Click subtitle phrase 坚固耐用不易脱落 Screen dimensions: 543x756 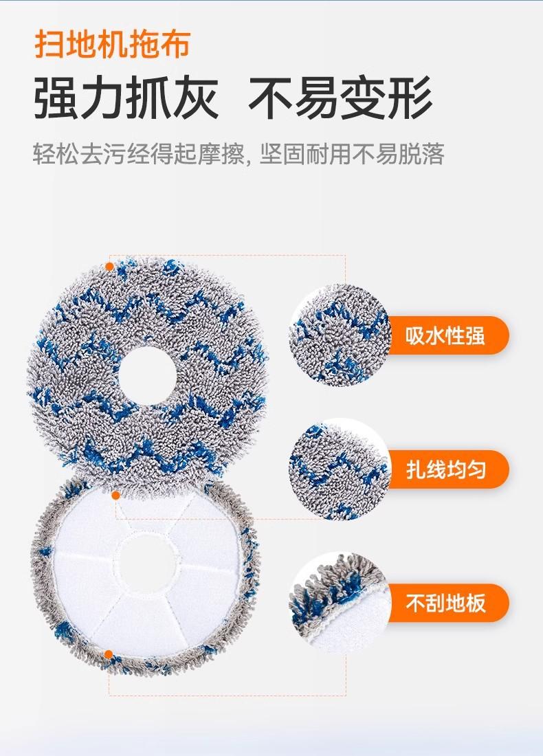(x=351, y=154)
